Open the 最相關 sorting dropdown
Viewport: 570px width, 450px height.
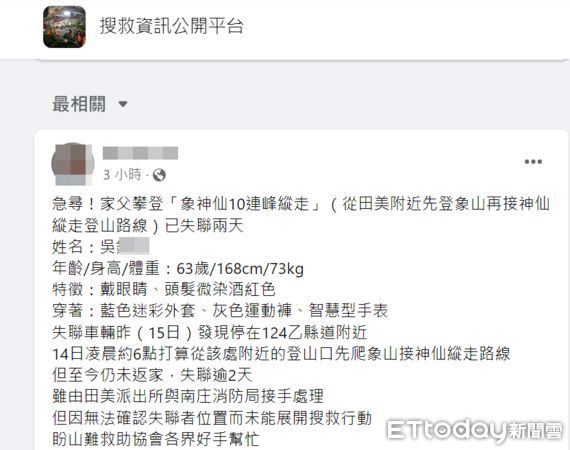pyautogui.click(x=90, y=104)
